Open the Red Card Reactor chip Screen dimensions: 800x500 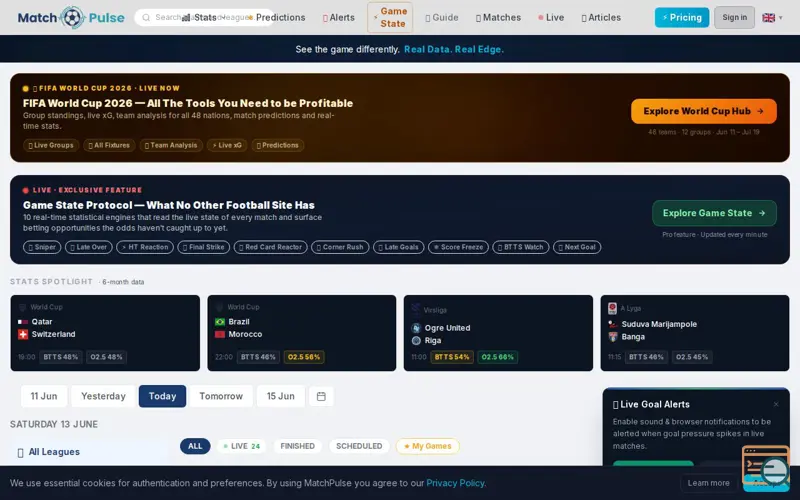coord(270,247)
